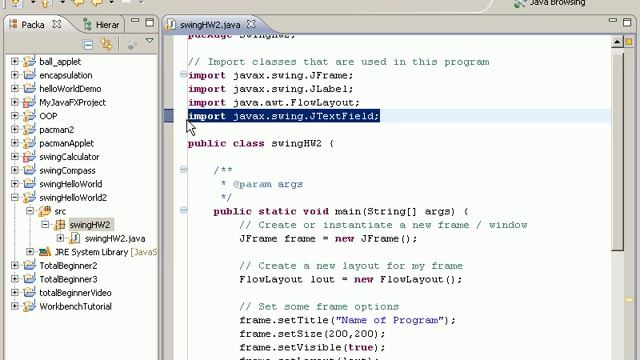Screen dimensions: 640x360
Task: Expand the JRE System Library
Action: tap(30, 252)
